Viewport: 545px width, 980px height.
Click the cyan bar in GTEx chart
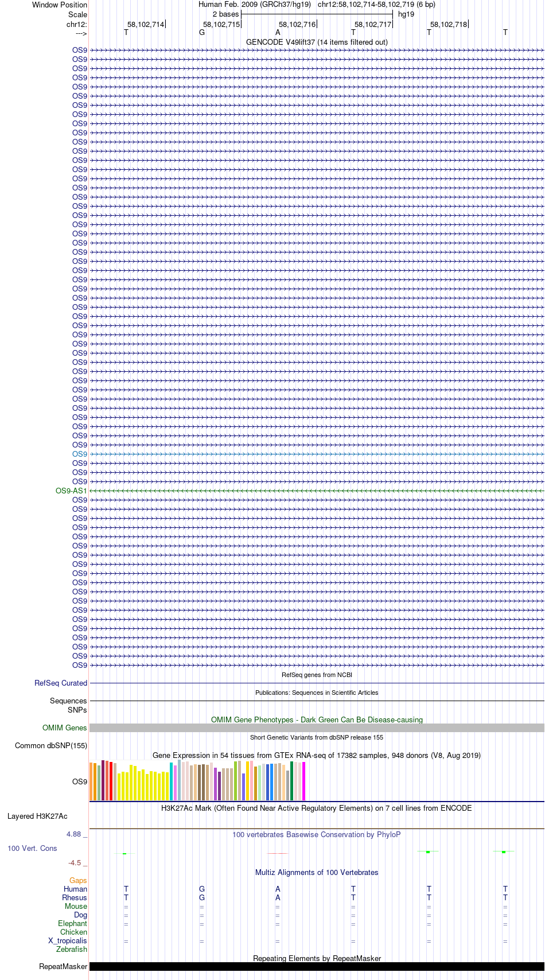click(x=171, y=781)
